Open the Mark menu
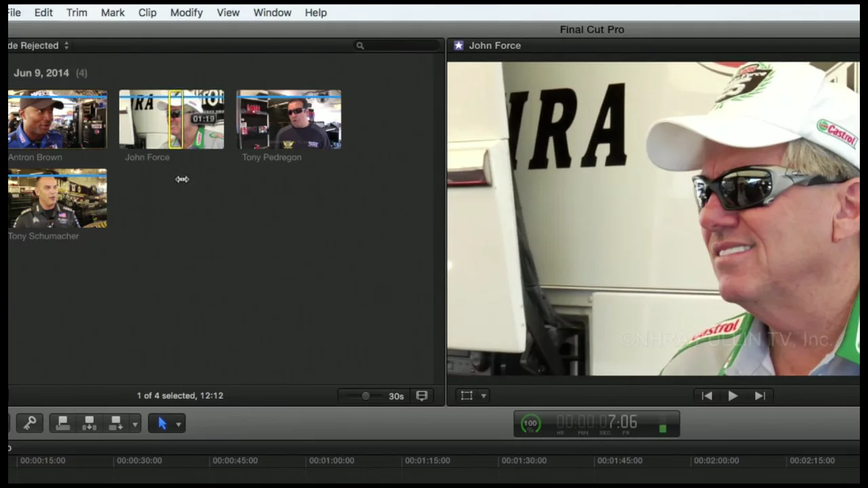This screenshot has height=488, width=868. (113, 13)
